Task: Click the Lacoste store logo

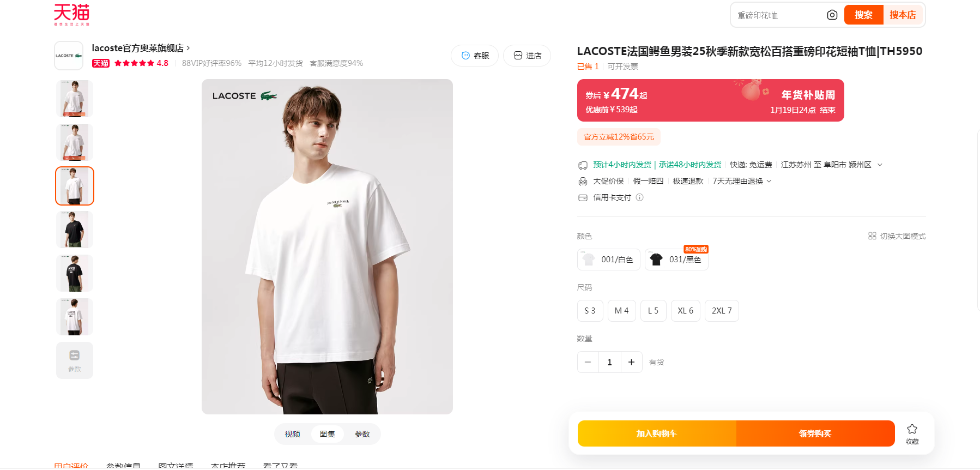Action: coord(69,56)
